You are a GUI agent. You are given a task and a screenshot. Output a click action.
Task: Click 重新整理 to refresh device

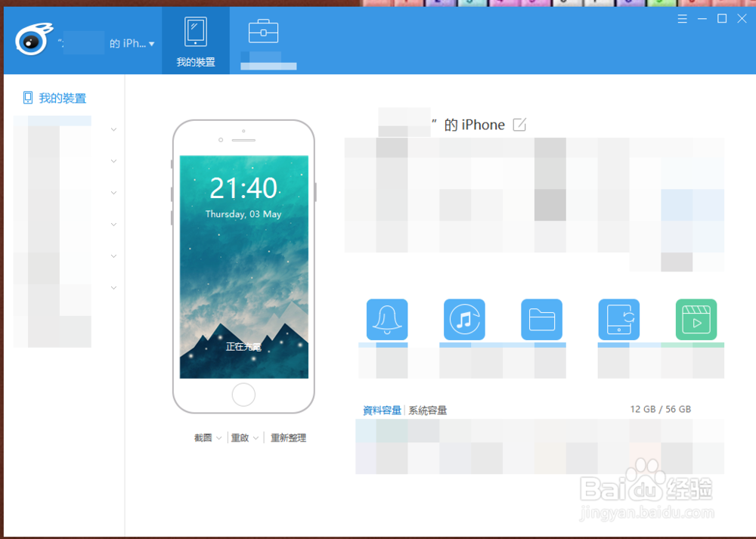288,438
